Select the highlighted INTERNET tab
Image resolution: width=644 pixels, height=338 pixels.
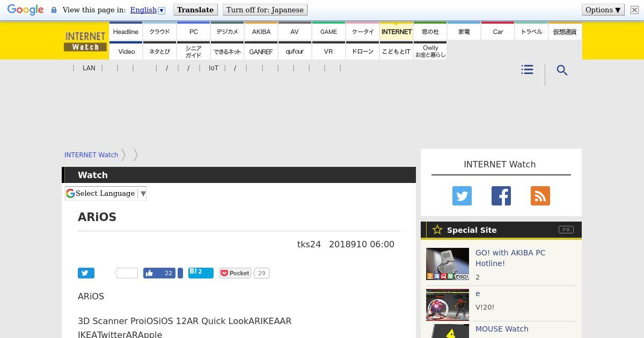[x=396, y=32]
